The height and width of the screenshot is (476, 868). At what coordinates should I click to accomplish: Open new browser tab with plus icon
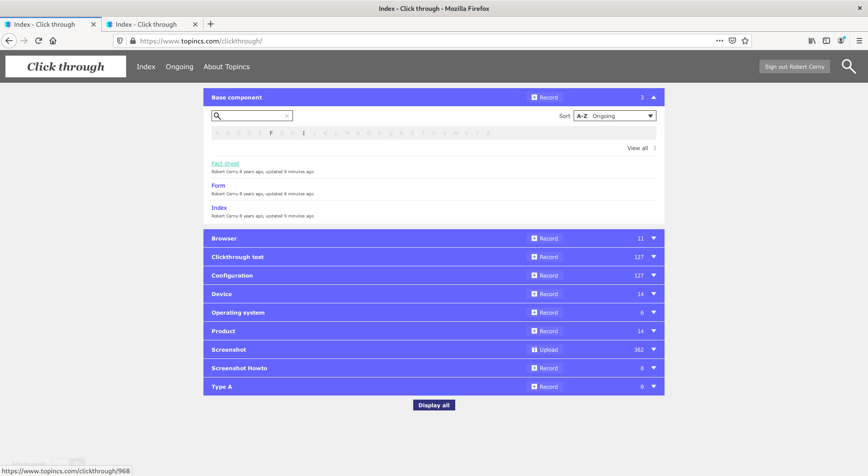pyautogui.click(x=211, y=24)
